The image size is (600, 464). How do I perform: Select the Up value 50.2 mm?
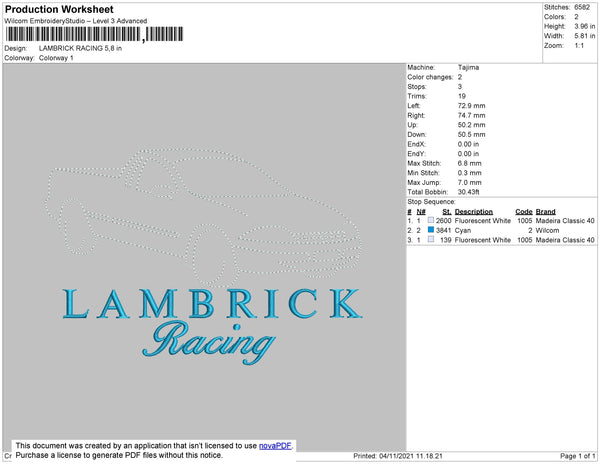pos(471,125)
